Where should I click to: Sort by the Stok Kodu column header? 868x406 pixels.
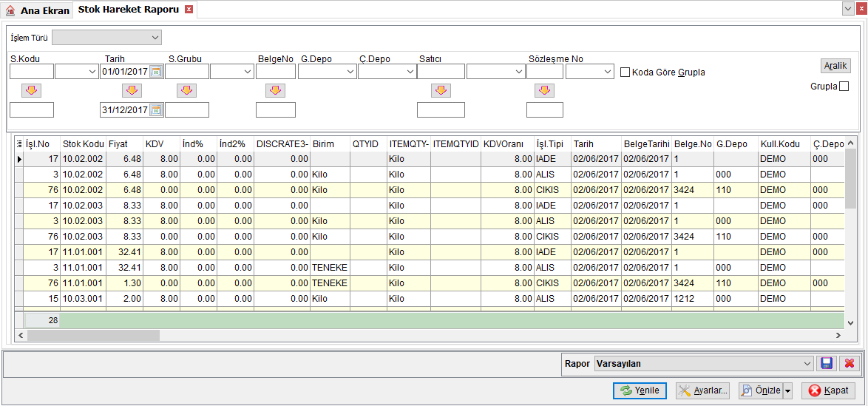pyautogui.click(x=84, y=144)
